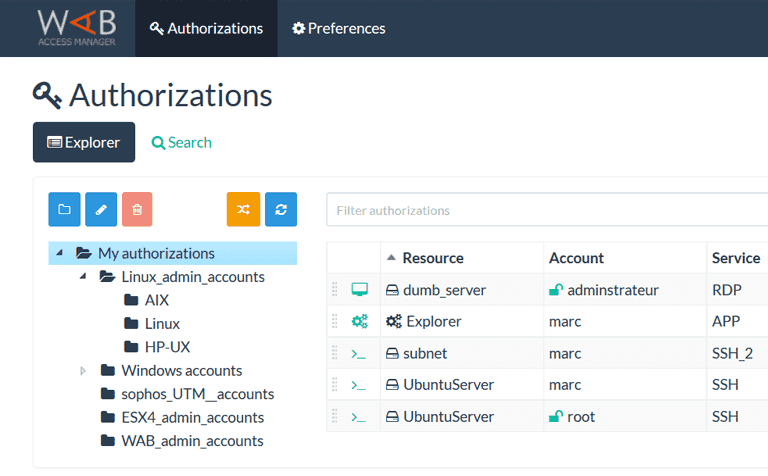Click the gears icon in Explorer row
768x476 pixels.
click(x=359, y=322)
